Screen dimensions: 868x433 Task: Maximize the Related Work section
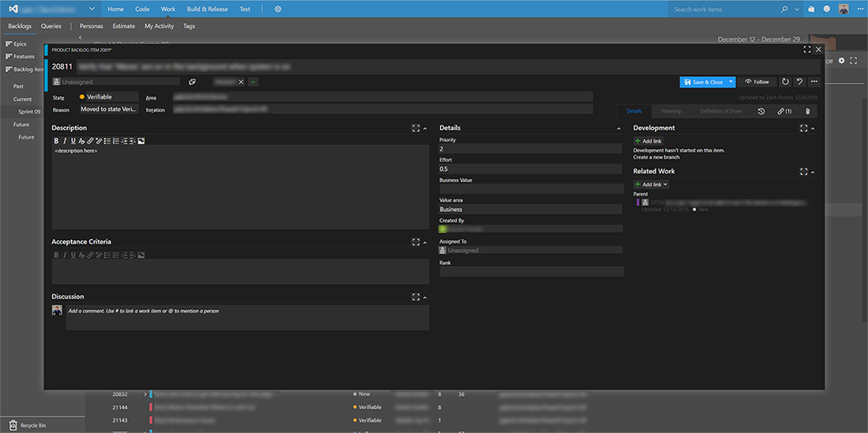click(x=804, y=172)
